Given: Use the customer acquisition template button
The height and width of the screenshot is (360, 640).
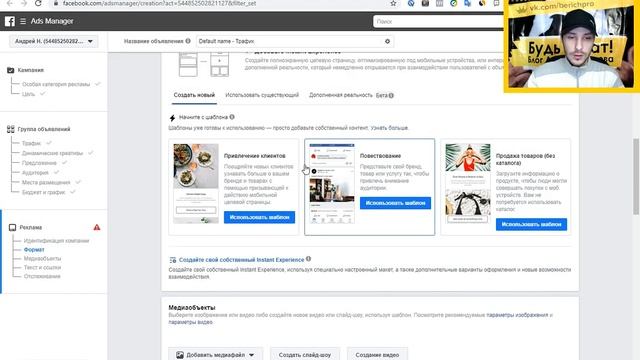Looking at the screenshot, I should 259,217.
